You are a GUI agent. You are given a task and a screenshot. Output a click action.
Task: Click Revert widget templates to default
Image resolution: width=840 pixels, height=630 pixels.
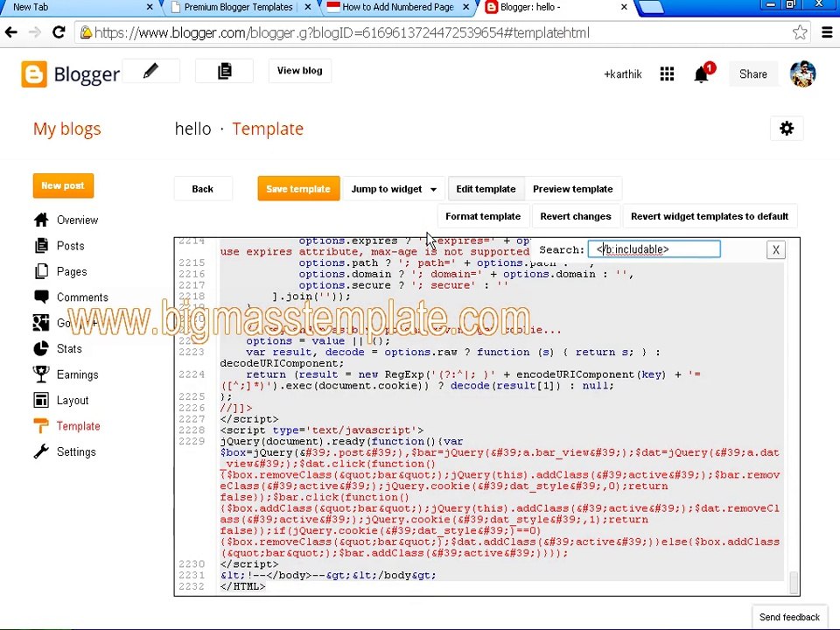(710, 216)
